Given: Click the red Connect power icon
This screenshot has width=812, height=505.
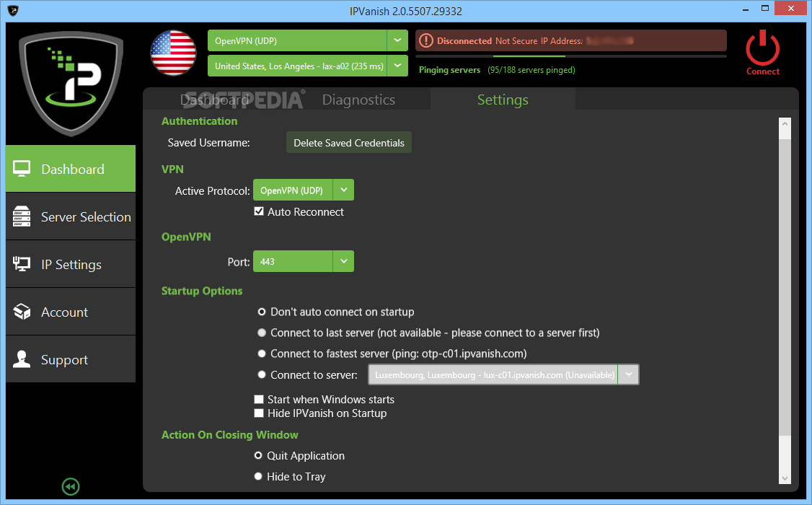Looking at the screenshot, I should point(762,48).
